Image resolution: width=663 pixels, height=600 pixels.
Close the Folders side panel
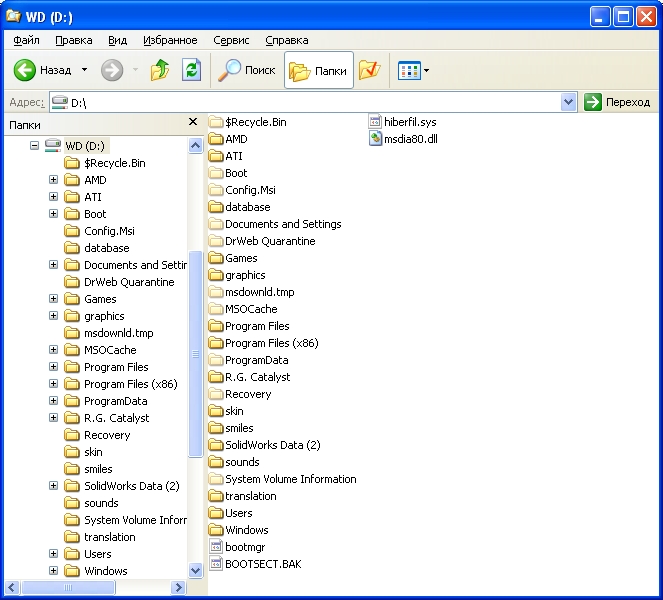(194, 124)
